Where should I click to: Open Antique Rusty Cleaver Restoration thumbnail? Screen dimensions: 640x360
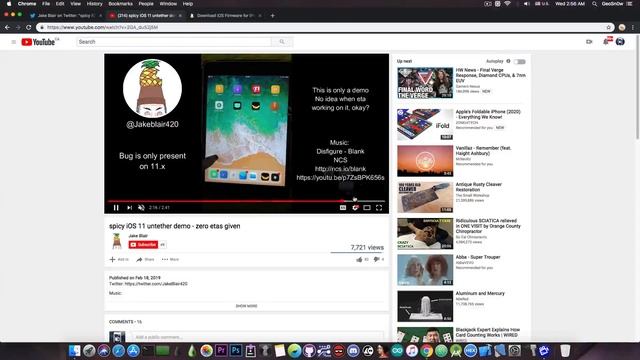[425, 197]
